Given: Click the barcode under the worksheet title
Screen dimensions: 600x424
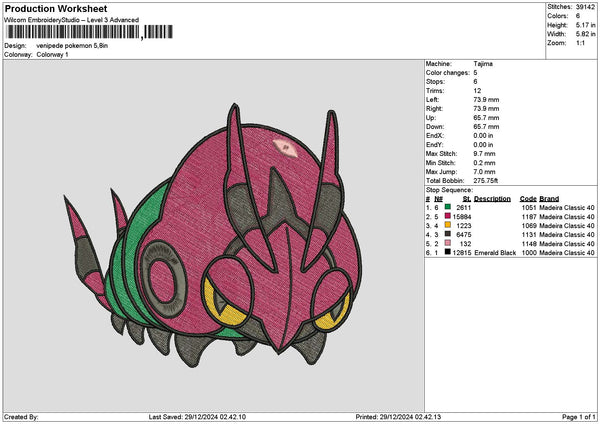Looking at the screenshot, I should 89,32.
